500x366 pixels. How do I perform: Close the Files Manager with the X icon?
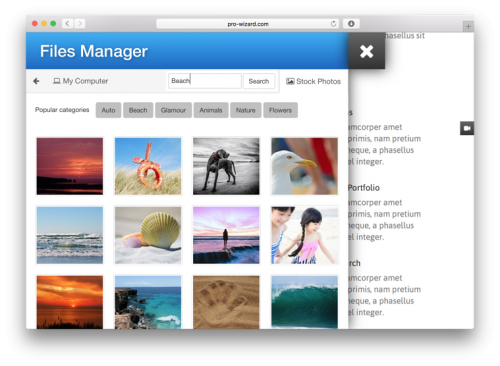[366, 51]
